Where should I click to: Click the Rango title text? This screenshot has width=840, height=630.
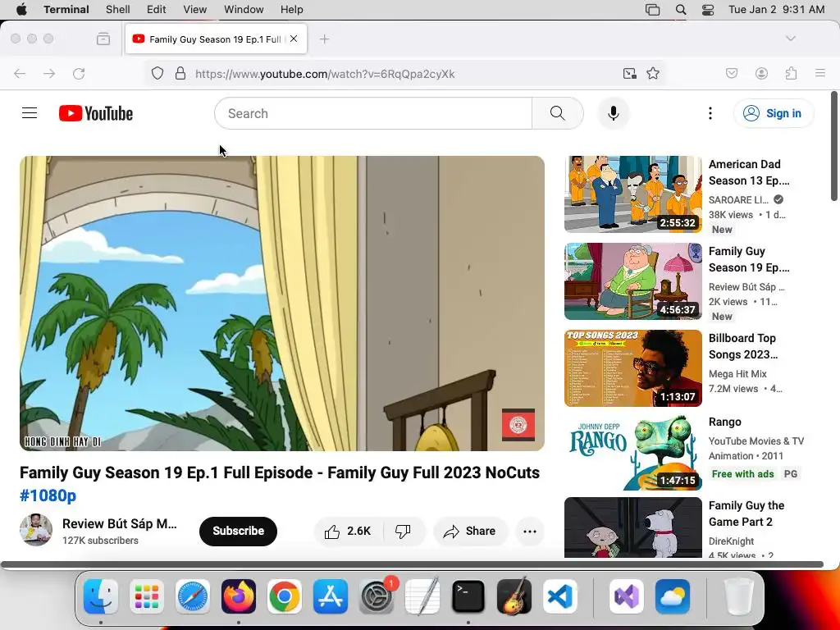point(725,422)
